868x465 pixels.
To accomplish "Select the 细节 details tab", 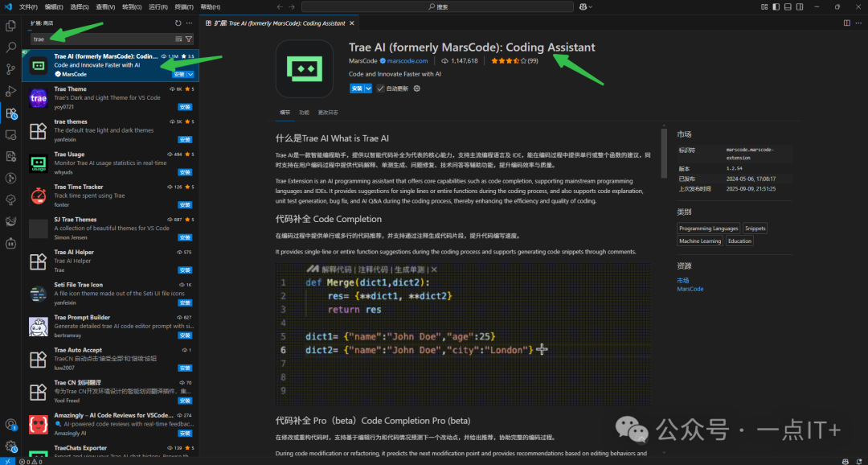I will coord(285,112).
